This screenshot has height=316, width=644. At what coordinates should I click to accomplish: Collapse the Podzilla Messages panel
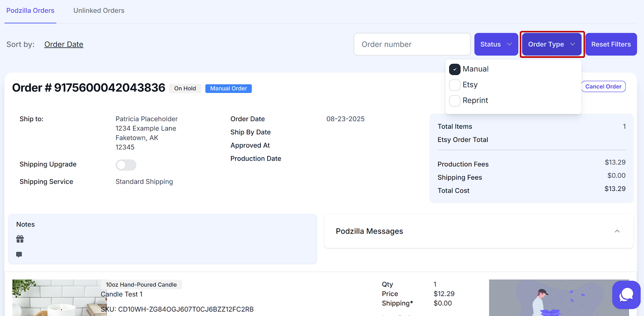[617, 231]
